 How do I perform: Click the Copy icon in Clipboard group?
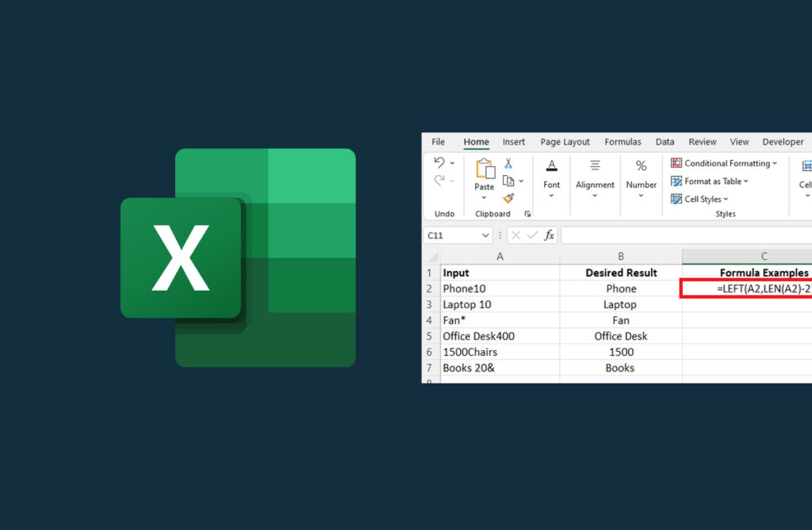coord(508,181)
